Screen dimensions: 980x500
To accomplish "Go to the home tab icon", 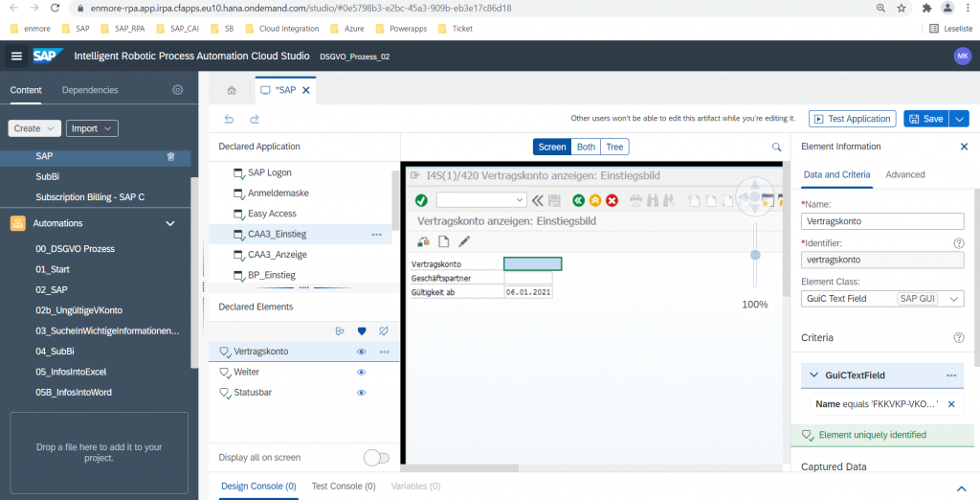I will [x=232, y=91].
